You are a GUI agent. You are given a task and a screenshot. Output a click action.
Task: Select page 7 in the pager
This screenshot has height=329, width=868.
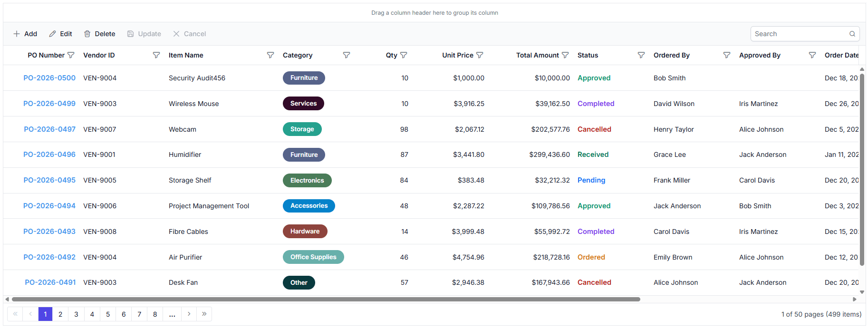[139, 314]
